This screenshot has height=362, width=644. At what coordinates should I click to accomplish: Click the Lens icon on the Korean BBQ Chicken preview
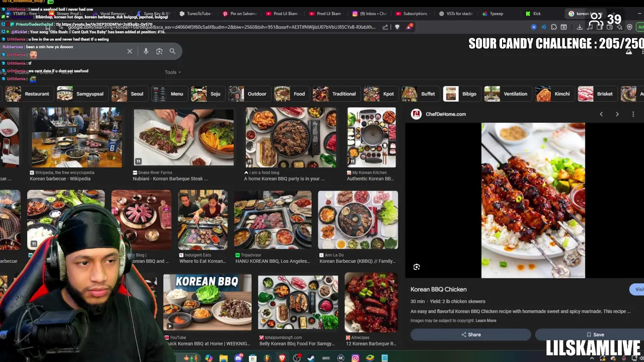tap(417, 267)
